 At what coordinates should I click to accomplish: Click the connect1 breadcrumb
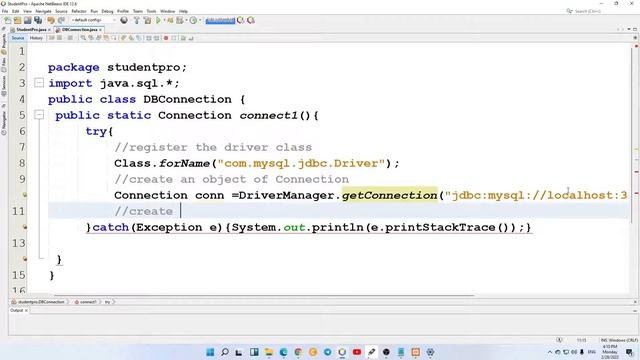(86, 302)
